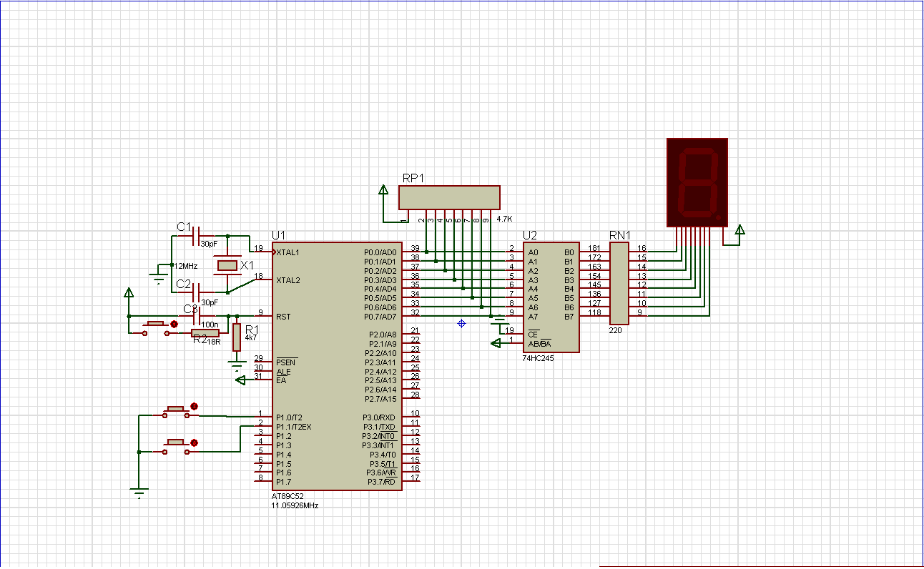Click the X1 crystal oscillator symbol
Viewport: 924px width, 569px height.
[x=227, y=265]
